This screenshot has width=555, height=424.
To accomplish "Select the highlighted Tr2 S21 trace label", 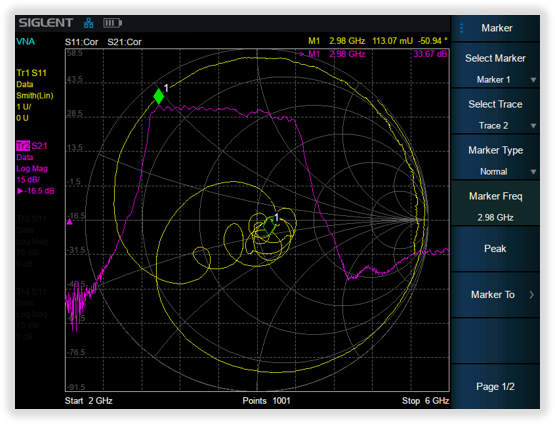I will [32, 146].
